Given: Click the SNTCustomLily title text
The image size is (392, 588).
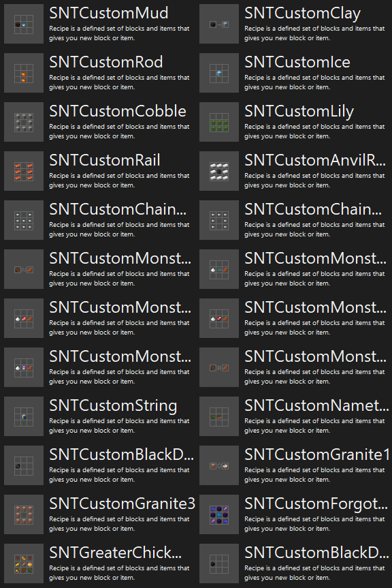Looking at the screenshot, I should coord(299,112).
